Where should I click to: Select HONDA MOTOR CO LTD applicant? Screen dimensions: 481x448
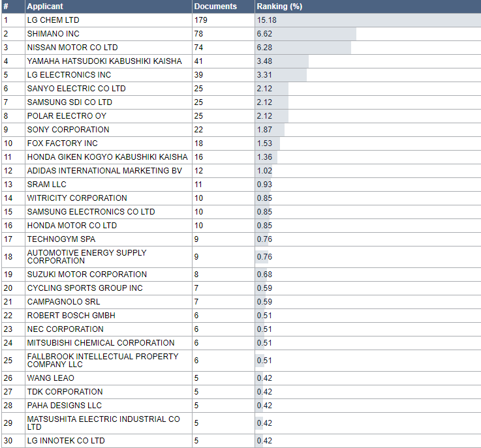(x=72, y=226)
